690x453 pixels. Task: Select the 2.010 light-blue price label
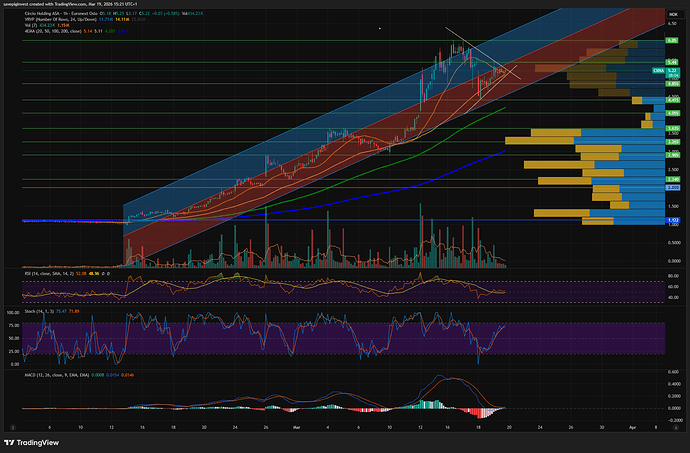pyautogui.click(x=672, y=187)
